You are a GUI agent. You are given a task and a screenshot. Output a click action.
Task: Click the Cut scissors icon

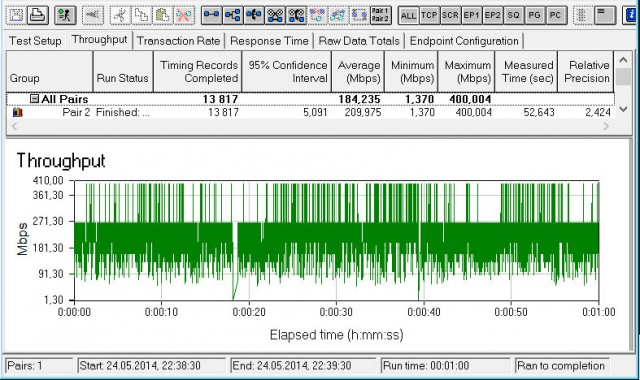120,16
